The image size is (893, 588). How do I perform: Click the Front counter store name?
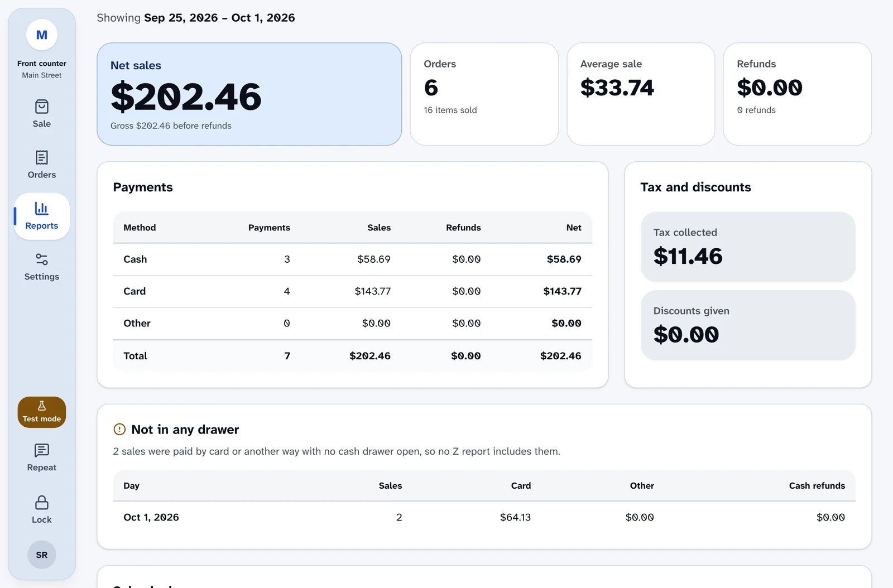[42, 64]
